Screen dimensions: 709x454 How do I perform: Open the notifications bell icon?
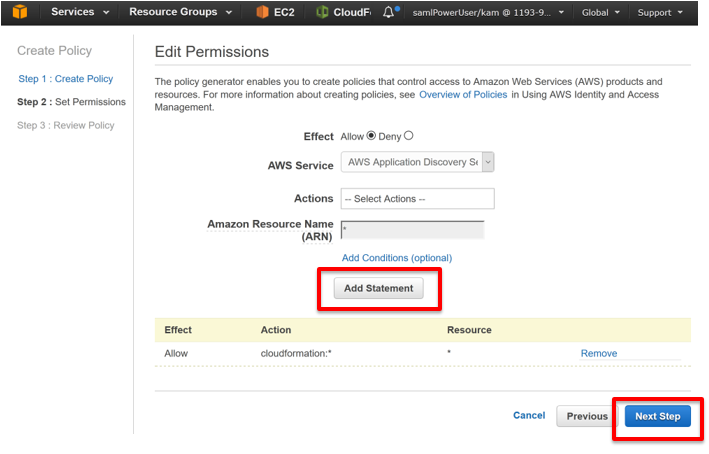(388, 12)
